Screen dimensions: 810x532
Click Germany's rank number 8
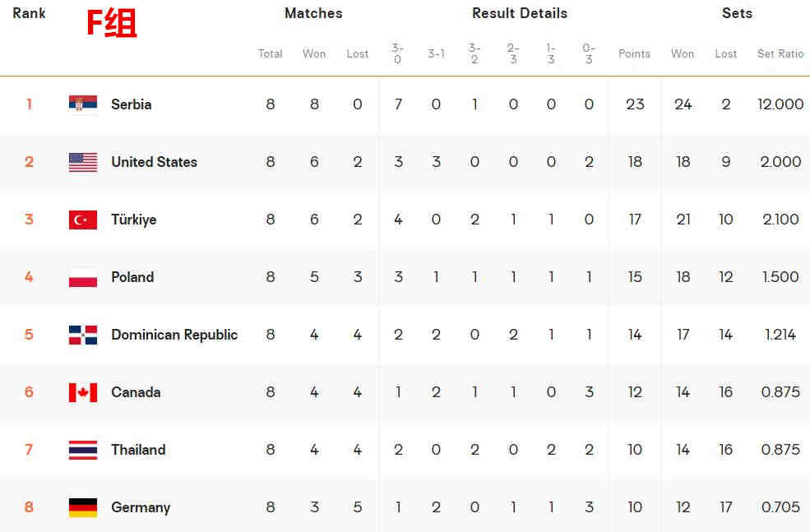coord(29,507)
